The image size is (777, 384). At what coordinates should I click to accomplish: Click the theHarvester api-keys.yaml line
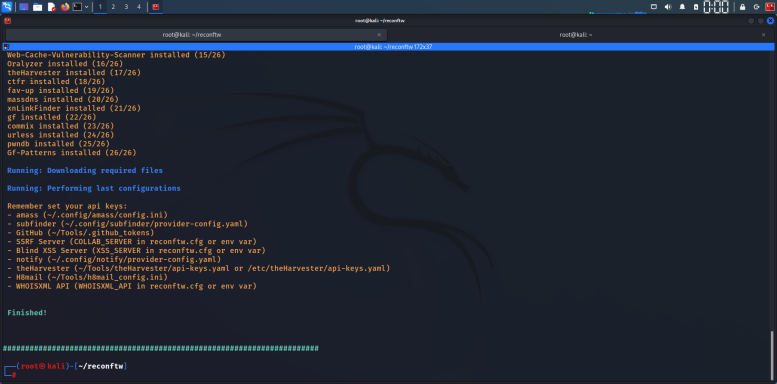point(199,269)
